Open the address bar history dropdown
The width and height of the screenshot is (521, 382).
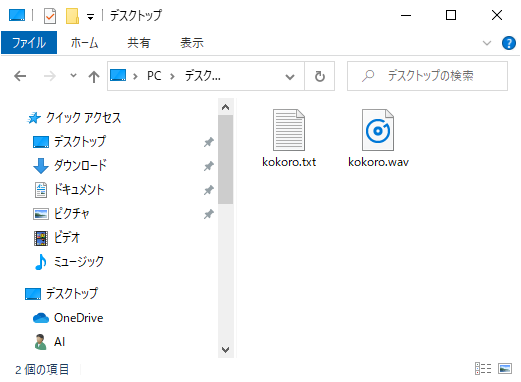pos(290,77)
